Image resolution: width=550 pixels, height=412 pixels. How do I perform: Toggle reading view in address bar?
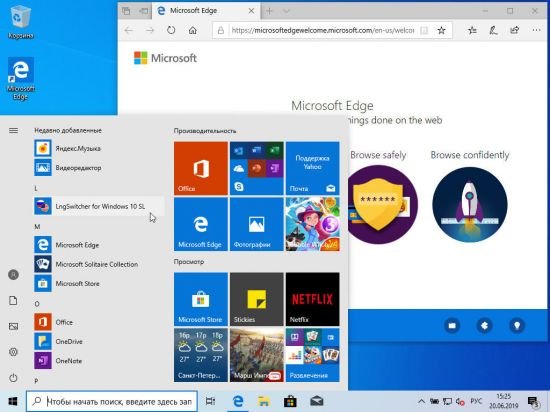tap(424, 31)
